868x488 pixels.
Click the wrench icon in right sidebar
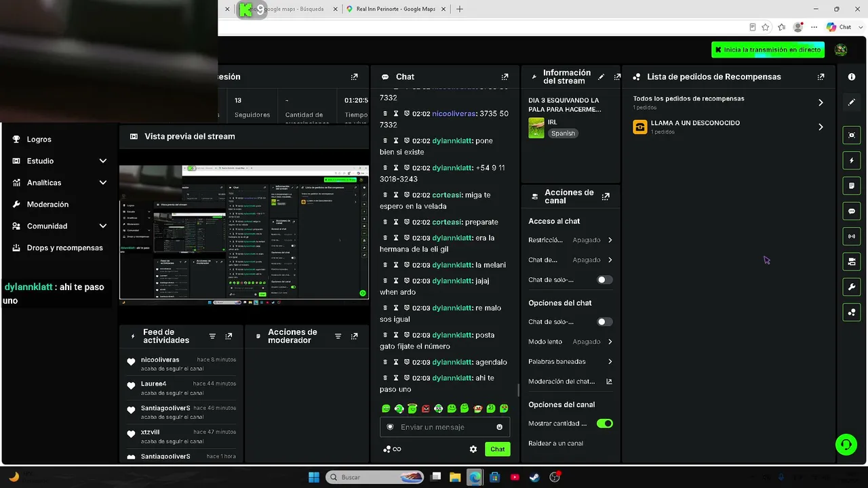click(x=852, y=287)
